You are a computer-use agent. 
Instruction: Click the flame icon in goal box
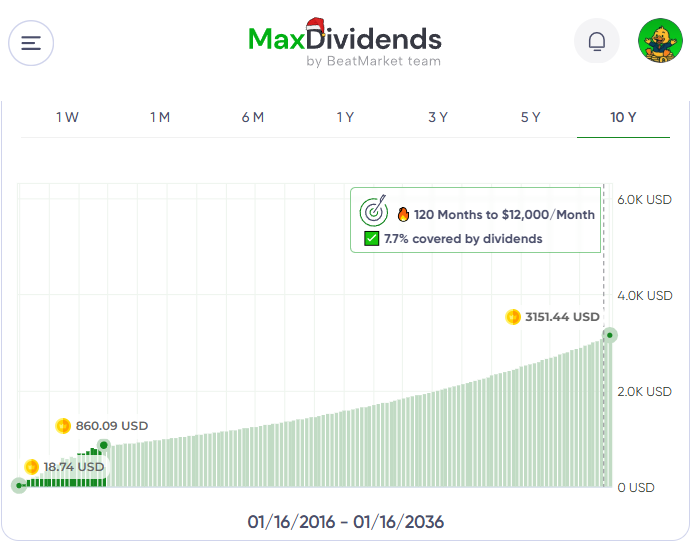pyautogui.click(x=403, y=215)
